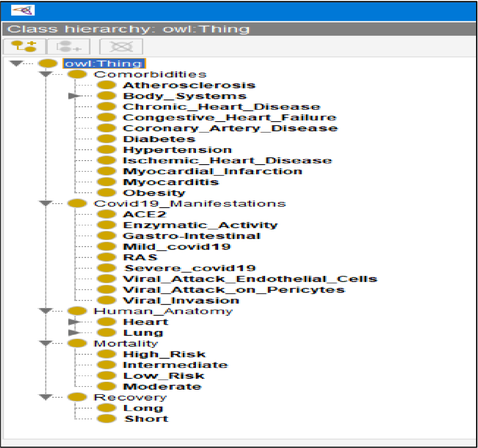Click the add sibling class toolbar icon
The width and height of the screenshot is (478, 448).
[x=68, y=46]
